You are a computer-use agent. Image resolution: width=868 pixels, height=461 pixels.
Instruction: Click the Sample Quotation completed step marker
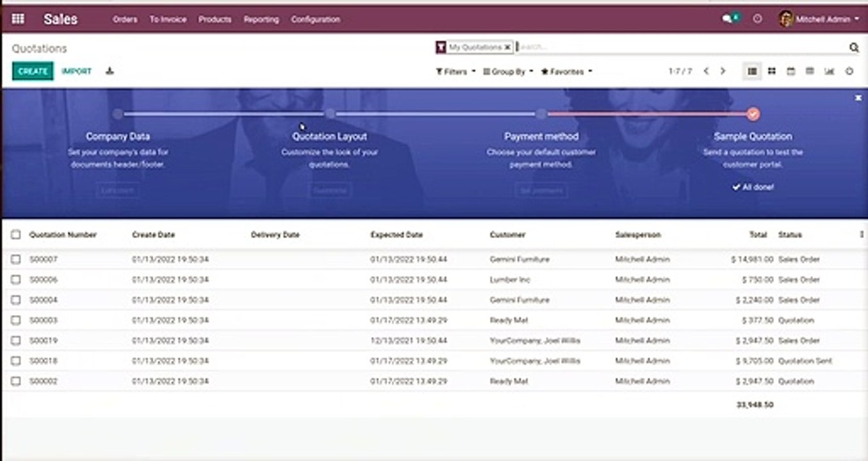click(x=753, y=114)
